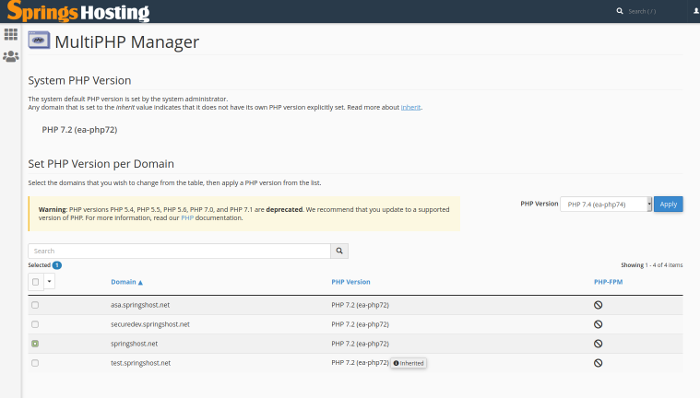The width and height of the screenshot is (700, 398).
Task: Sort by PHP Version column header
Action: pyautogui.click(x=351, y=282)
